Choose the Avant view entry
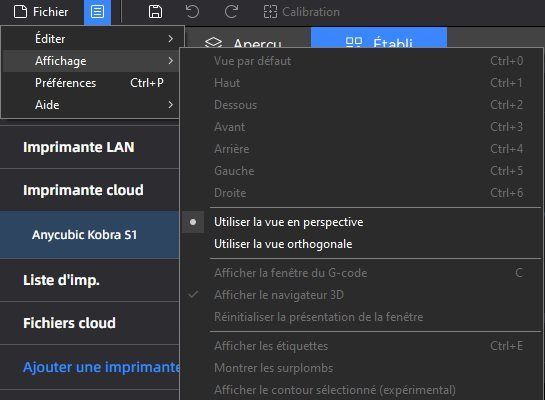This screenshot has height=400, width=545. click(361, 127)
